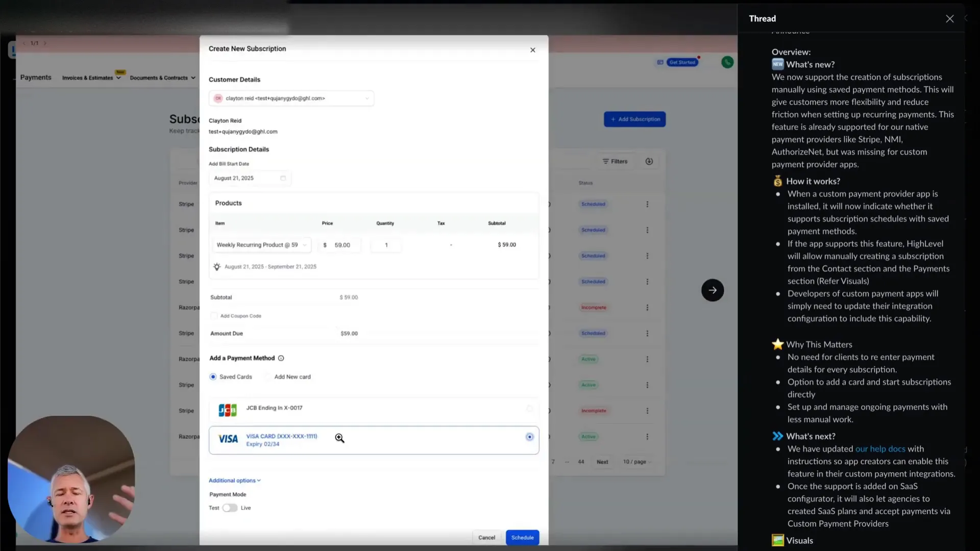
Task: Open row actions for first Scheduled subscription
Action: tap(647, 204)
